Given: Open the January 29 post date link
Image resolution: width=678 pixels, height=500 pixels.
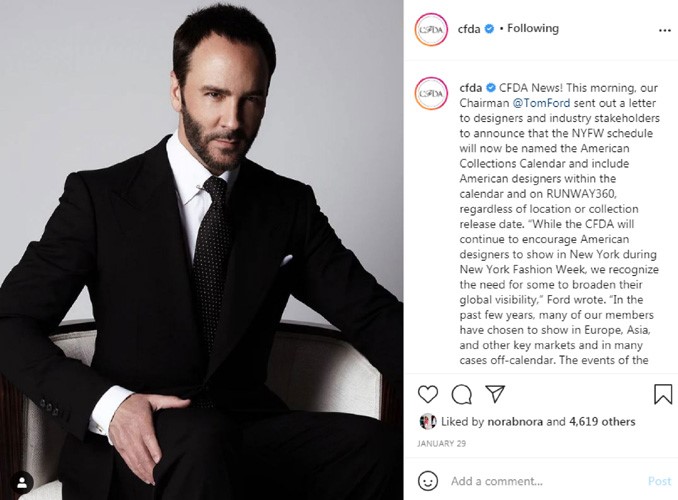Looking at the screenshot, I should 441,443.
